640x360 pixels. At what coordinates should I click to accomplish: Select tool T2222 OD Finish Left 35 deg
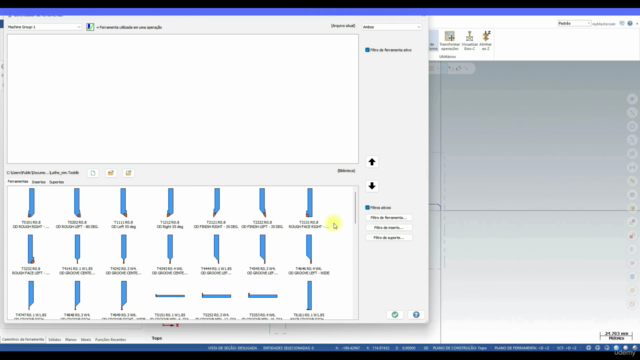pyautogui.click(x=262, y=207)
